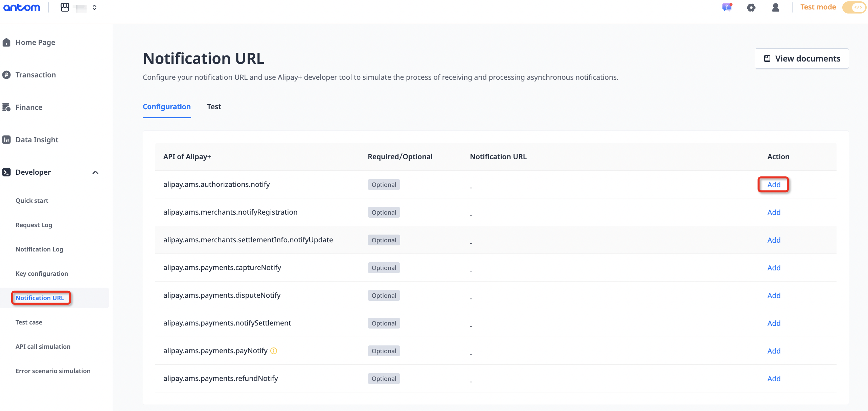868x411 pixels.
Task: Click the merchant store icon
Action: [65, 7]
